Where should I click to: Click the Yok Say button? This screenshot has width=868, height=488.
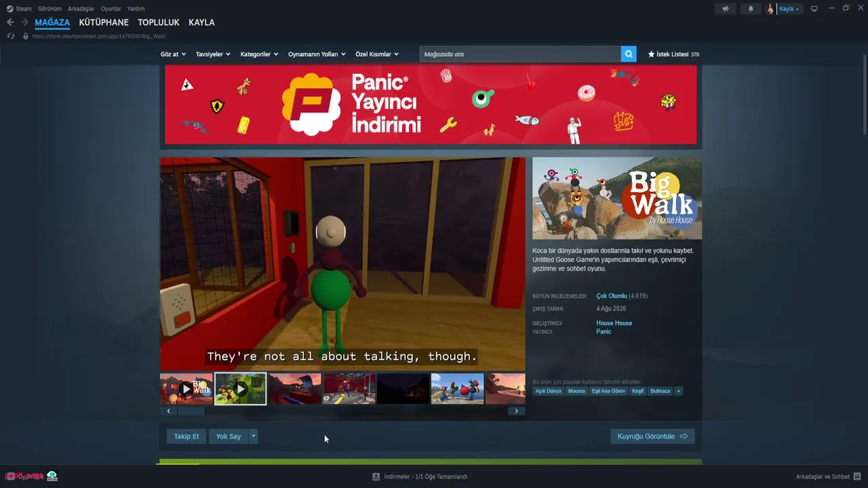click(229, 436)
